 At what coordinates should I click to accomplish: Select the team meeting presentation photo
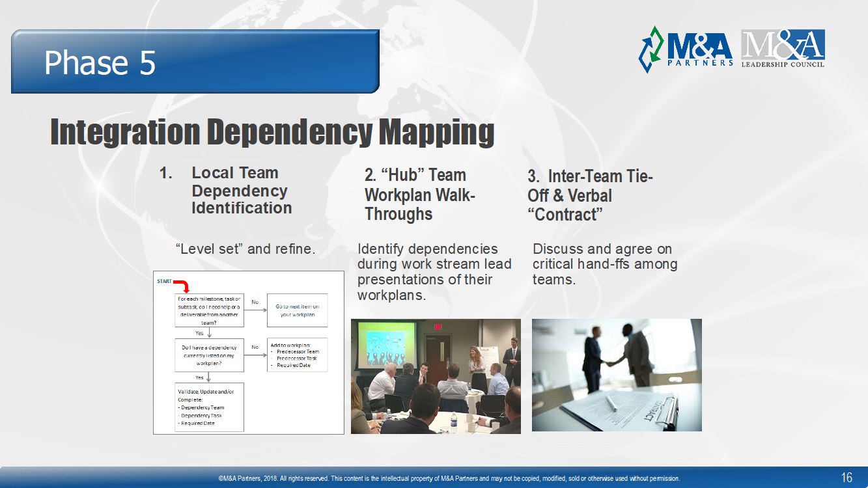click(x=436, y=376)
